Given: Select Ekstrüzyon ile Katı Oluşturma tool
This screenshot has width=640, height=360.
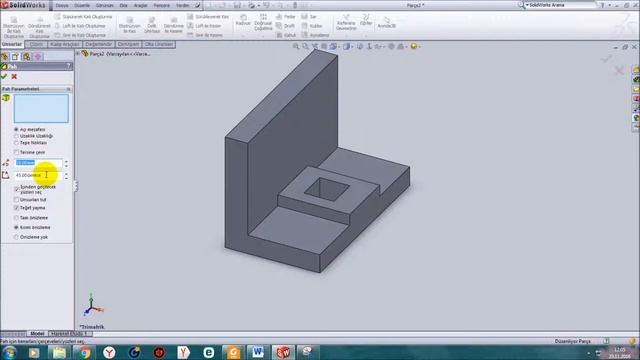Looking at the screenshot, I should coord(13,27).
